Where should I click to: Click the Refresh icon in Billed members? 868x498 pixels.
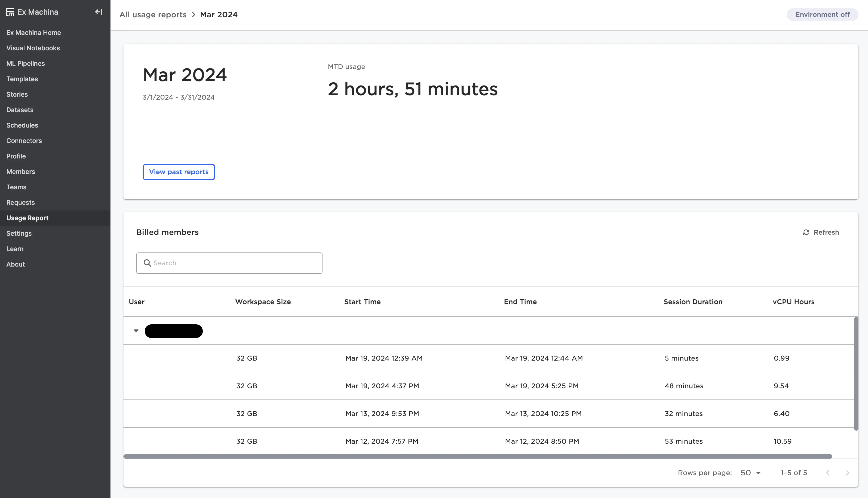806,232
